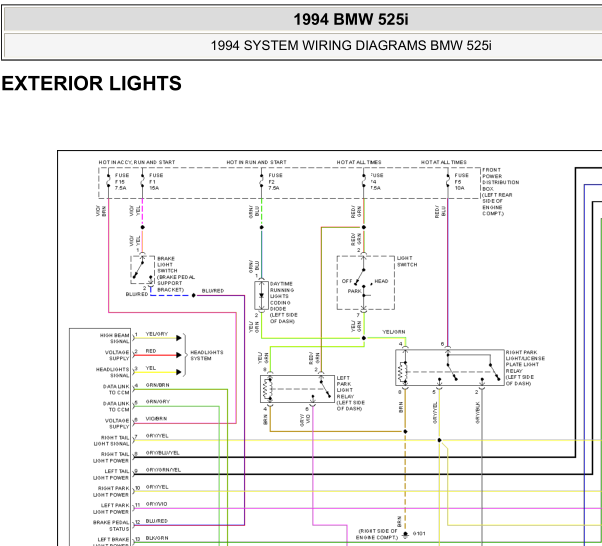Select the "FUSE F4 7.5A" label
This screenshot has height=546, width=602.
(x=377, y=182)
